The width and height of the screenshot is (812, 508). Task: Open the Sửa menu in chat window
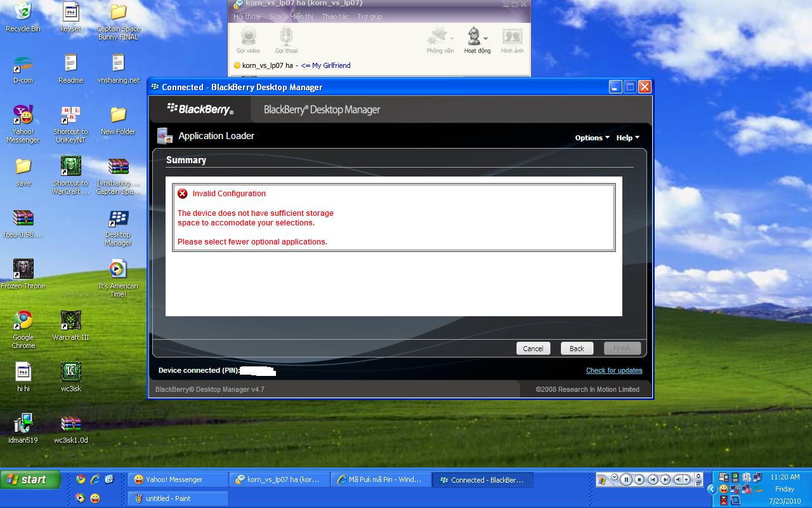[275, 17]
